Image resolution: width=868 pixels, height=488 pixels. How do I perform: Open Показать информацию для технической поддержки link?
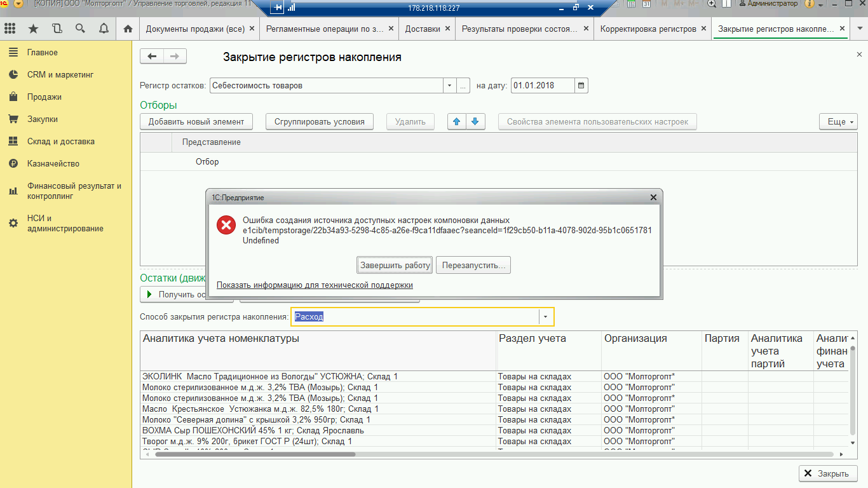(315, 285)
